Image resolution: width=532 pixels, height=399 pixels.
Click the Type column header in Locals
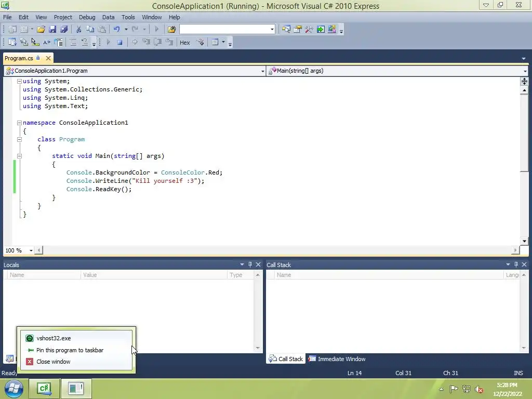(x=240, y=275)
